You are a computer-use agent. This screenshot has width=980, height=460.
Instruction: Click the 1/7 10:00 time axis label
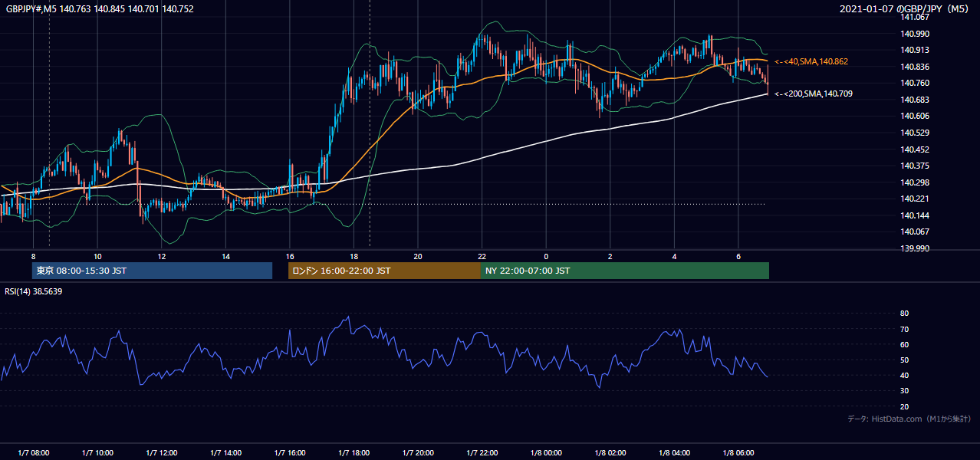click(97, 453)
